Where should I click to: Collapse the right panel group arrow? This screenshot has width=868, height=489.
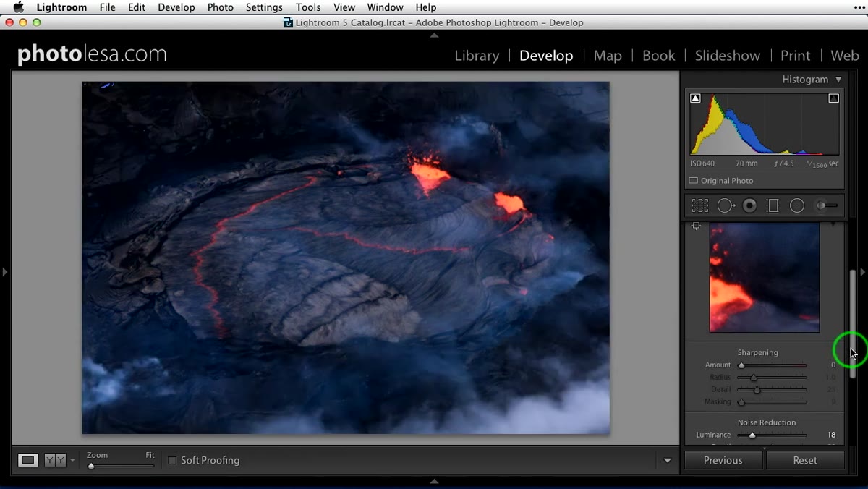click(863, 272)
